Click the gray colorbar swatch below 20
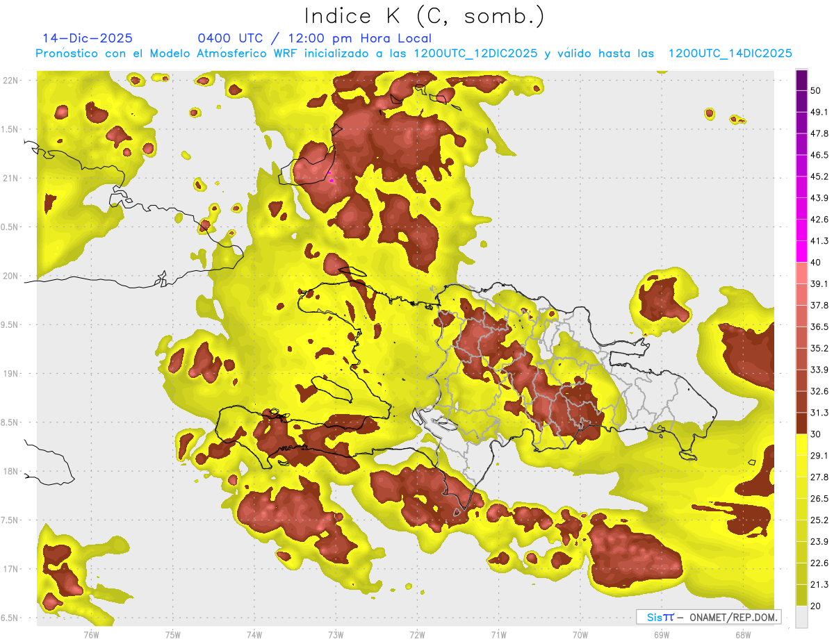This screenshot has width=834, height=644. point(802,616)
